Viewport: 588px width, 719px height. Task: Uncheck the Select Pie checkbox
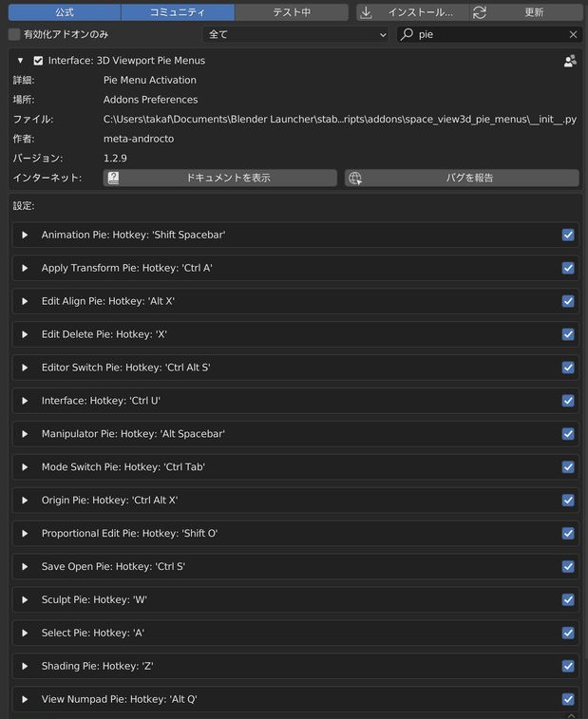coord(568,633)
